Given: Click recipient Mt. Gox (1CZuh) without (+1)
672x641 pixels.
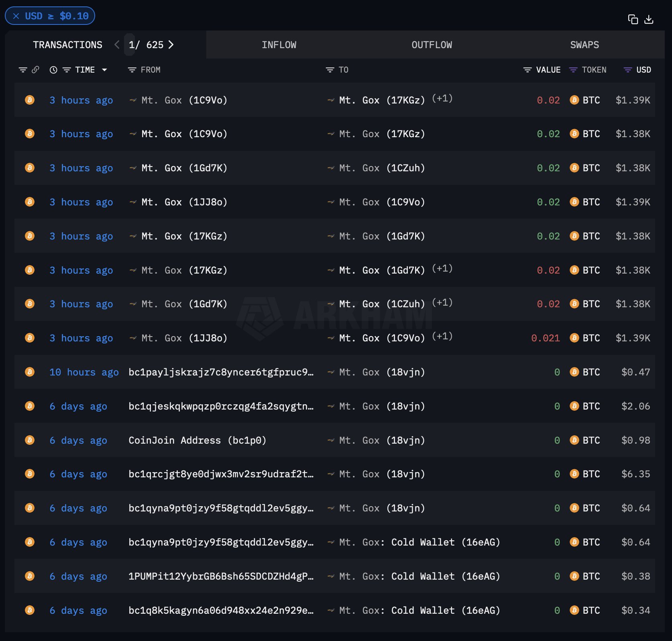Looking at the screenshot, I should (382, 168).
